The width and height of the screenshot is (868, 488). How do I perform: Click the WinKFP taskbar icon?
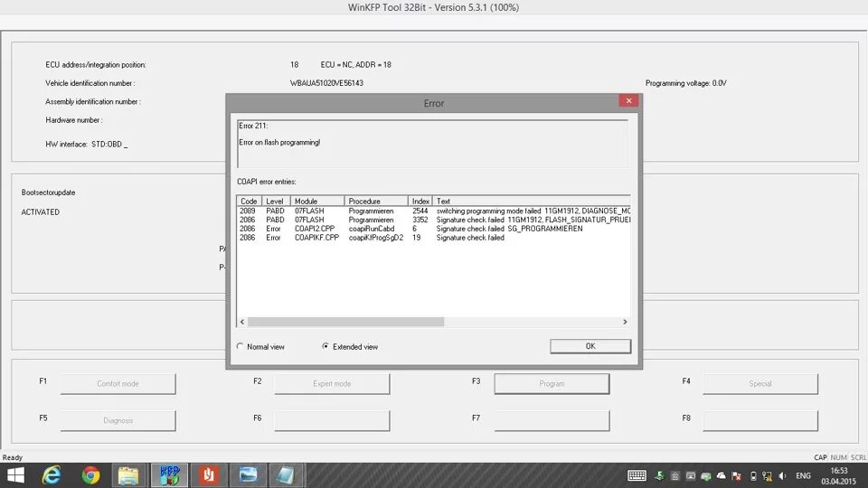[169, 475]
